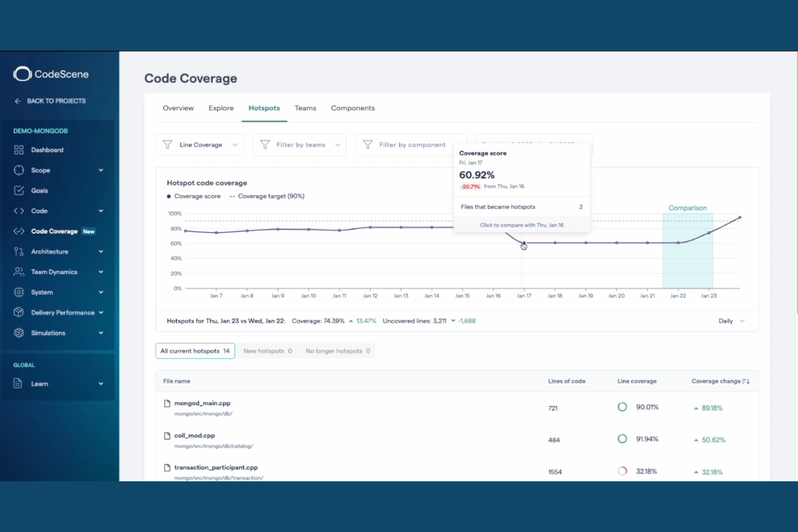The height and width of the screenshot is (532, 798).
Task: Select All current hotspots tab
Action: point(195,351)
